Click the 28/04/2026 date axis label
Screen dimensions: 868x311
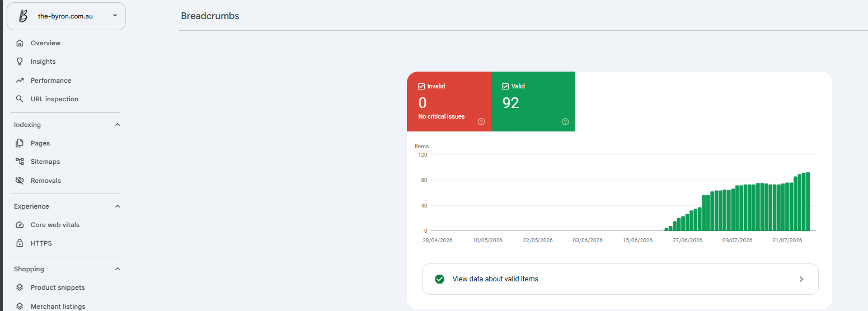[x=438, y=241]
